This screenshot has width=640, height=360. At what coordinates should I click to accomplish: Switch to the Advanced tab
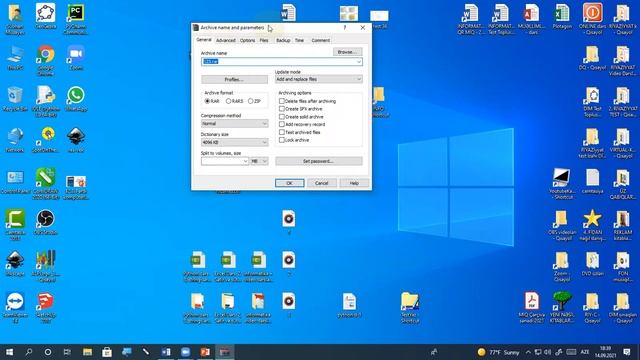point(226,40)
